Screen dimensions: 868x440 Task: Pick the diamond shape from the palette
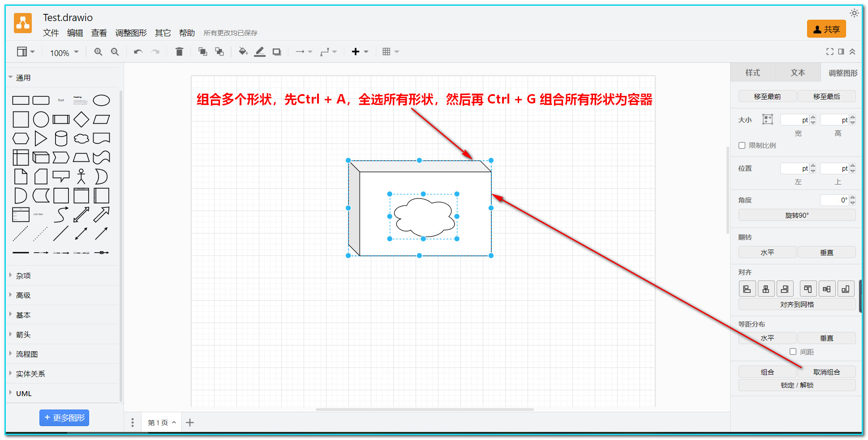pyautogui.click(x=81, y=120)
